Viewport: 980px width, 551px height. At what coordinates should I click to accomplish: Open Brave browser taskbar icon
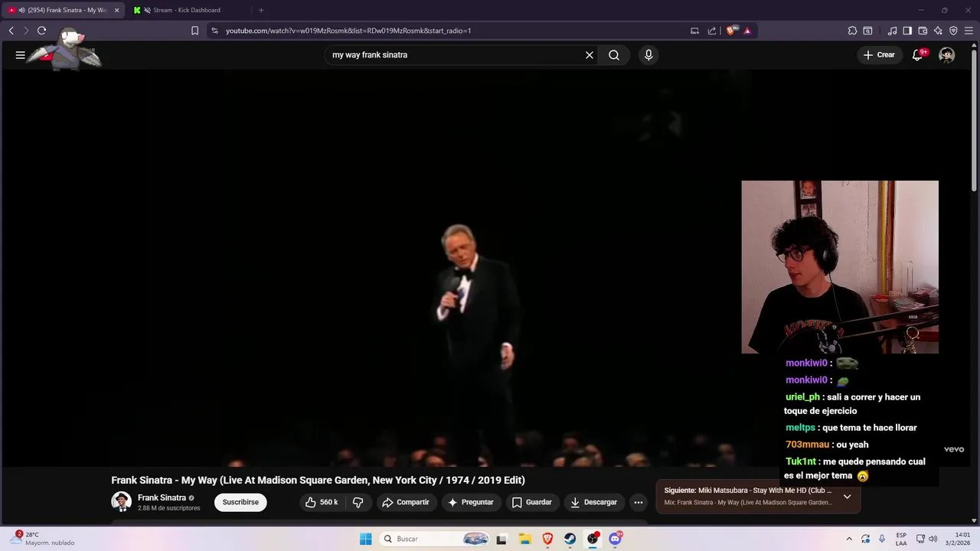tap(547, 539)
